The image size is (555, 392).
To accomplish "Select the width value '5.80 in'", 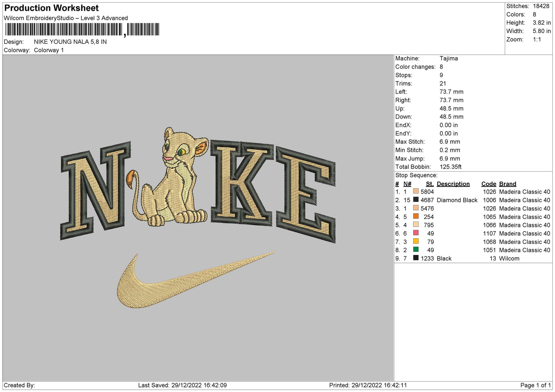I will [542, 31].
